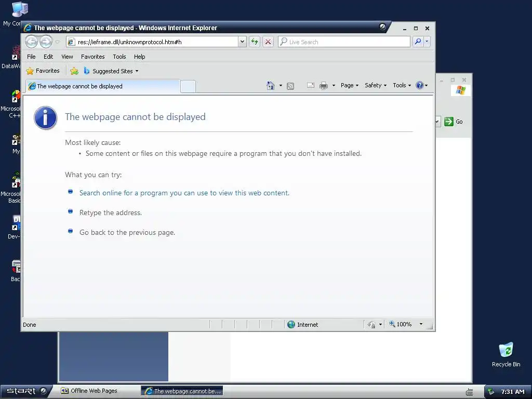Expand the Print options dropdown arrow
Viewport: 532px width, 399px height.
[334, 86]
